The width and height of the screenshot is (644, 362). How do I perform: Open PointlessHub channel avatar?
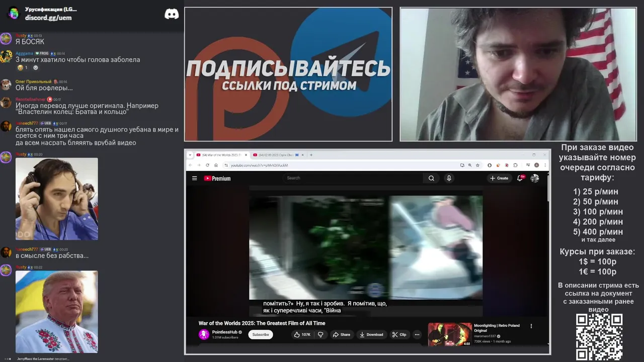pyautogui.click(x=204, y=334)
